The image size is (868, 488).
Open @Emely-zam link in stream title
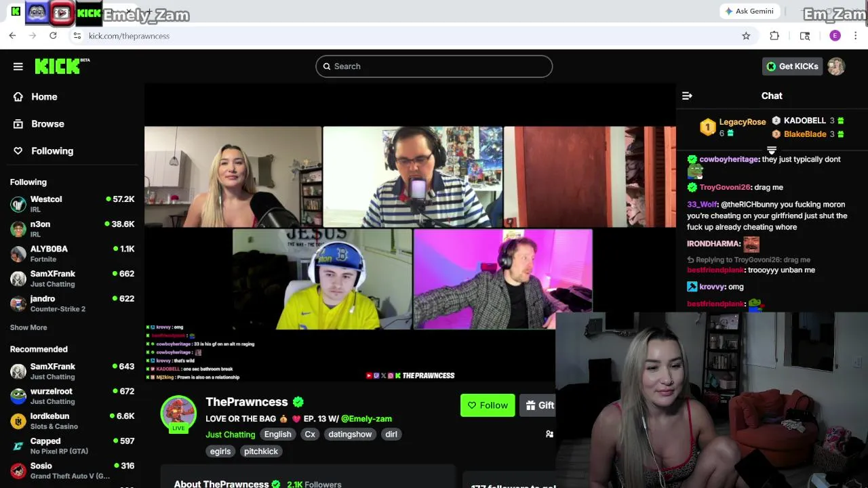[x=366, y=419]
